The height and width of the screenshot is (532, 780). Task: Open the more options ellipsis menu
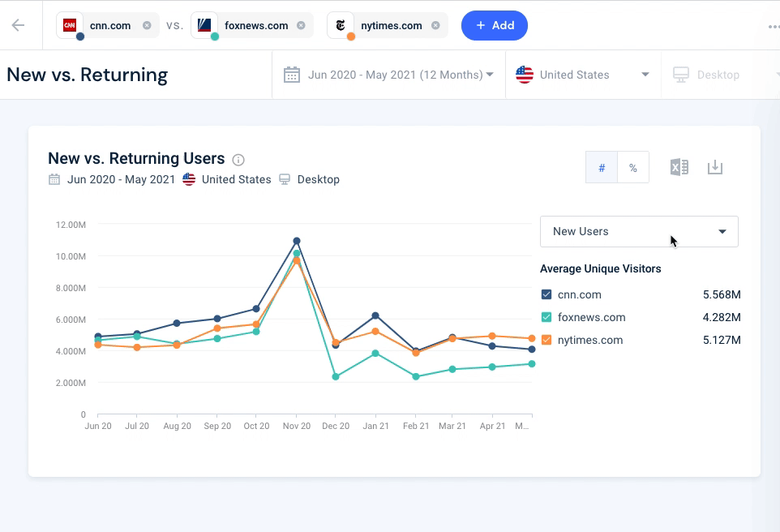point(773,26)
